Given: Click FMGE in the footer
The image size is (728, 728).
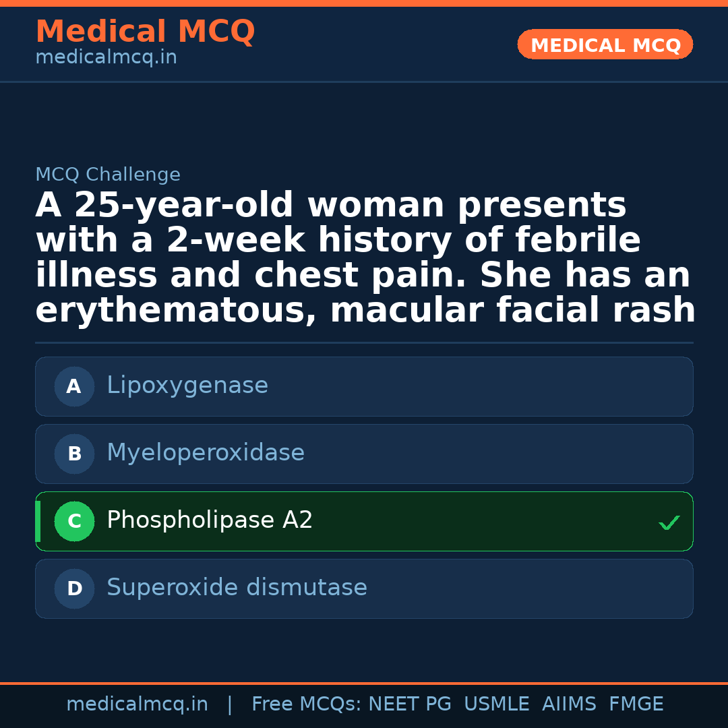Looking at the screenshot, I should pyautogui.click(x=636, y=704).
